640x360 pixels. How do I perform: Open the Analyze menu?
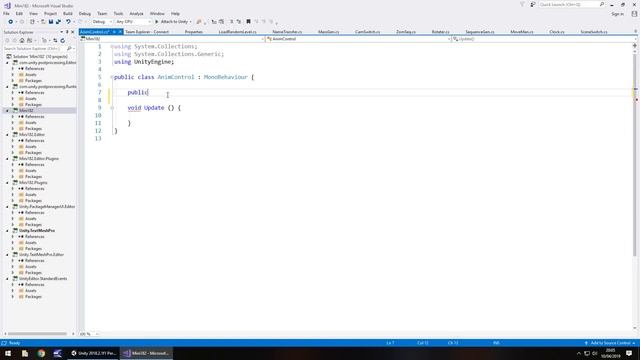(x=136, y=13)
